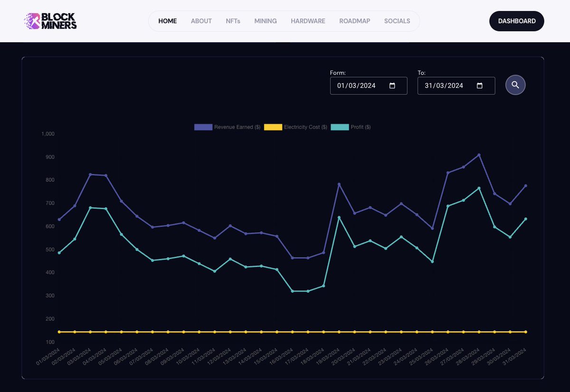The width and height of the screenshot is (570, 392).
Task: View the HARDWARE page
Action: coord(308,21)
